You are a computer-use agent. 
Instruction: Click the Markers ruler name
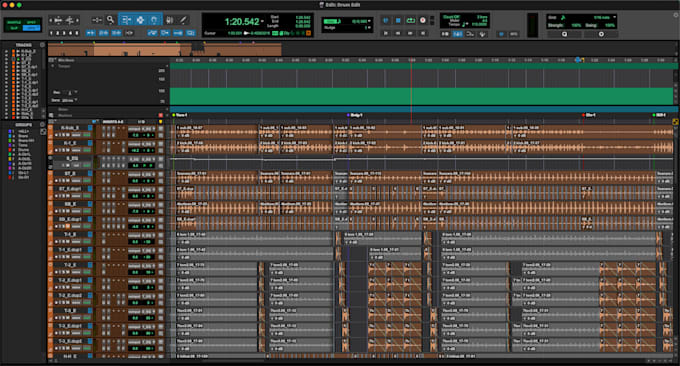65,115
